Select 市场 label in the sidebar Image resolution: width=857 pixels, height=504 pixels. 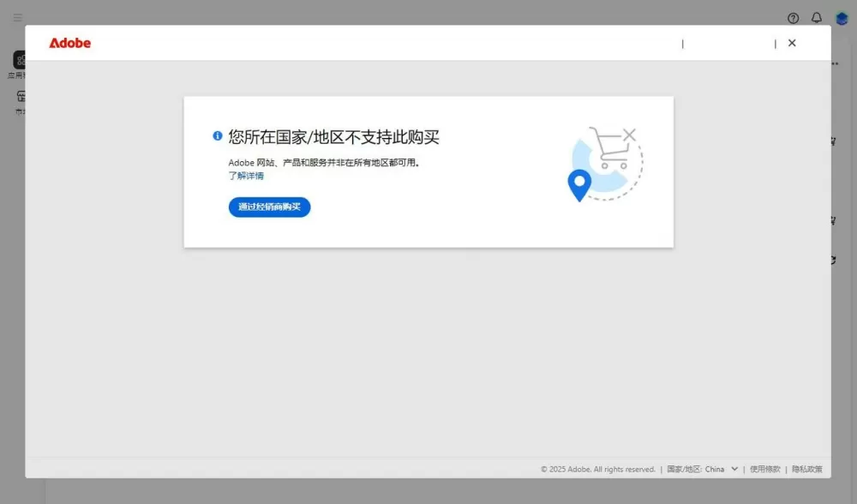click(x=19, y=110)
